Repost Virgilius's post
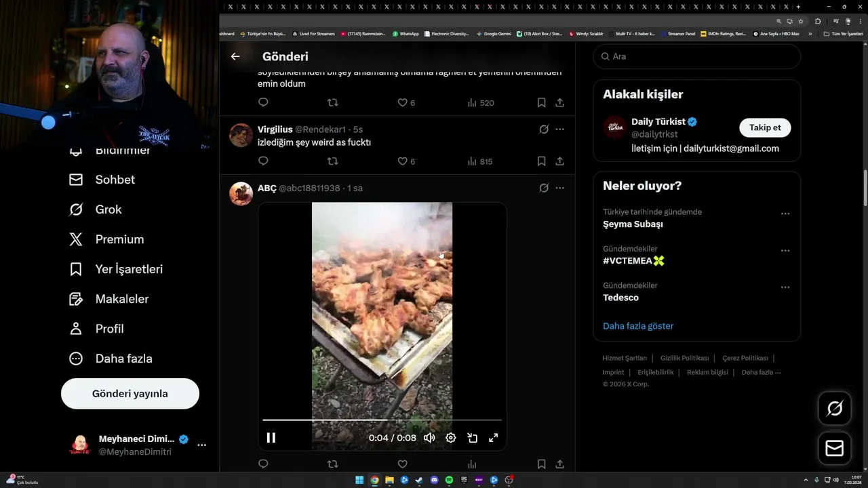This screenshot has width=868, height=488. click(x=332, y=161)
